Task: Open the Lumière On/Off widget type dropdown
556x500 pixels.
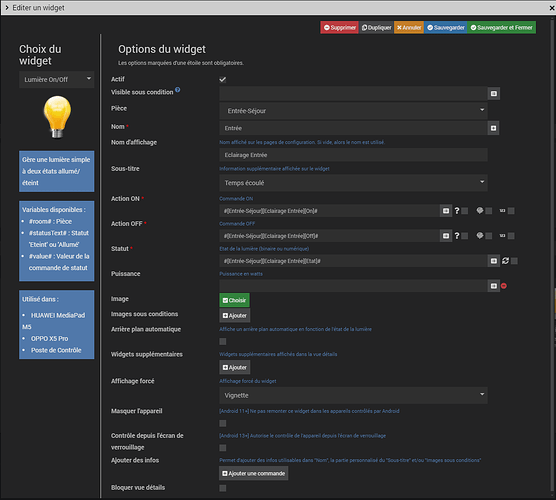Action: pos(57,79)
